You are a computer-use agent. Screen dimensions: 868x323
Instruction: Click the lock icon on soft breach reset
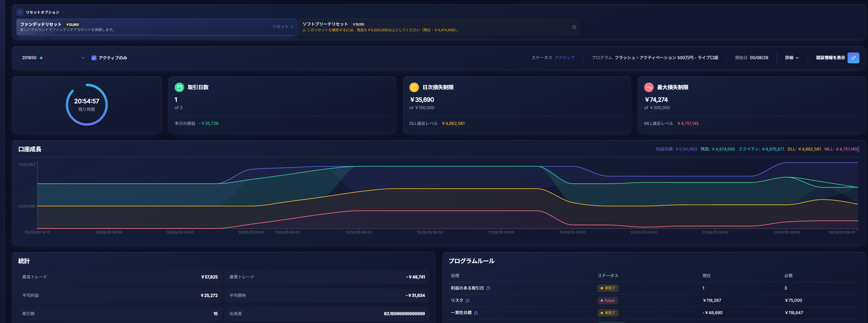[x=574, y=27]
